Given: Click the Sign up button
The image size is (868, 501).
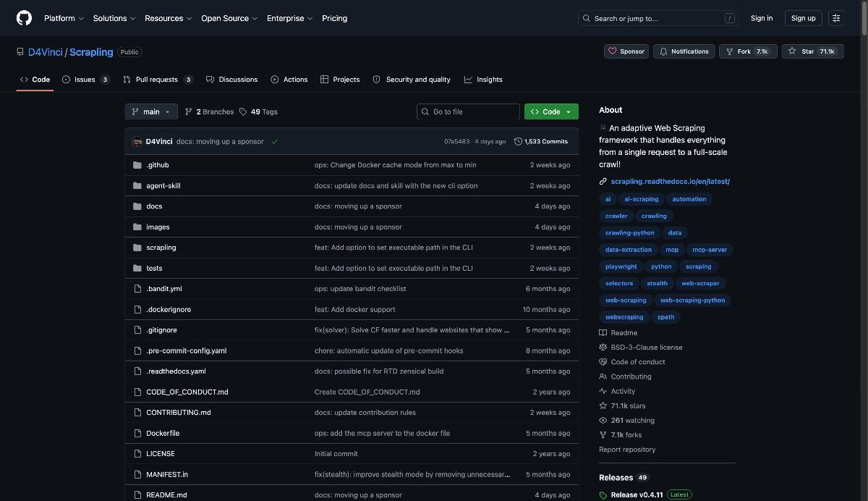Looking at the screenshot, I should pyautogui.click(x=803, y=18).
